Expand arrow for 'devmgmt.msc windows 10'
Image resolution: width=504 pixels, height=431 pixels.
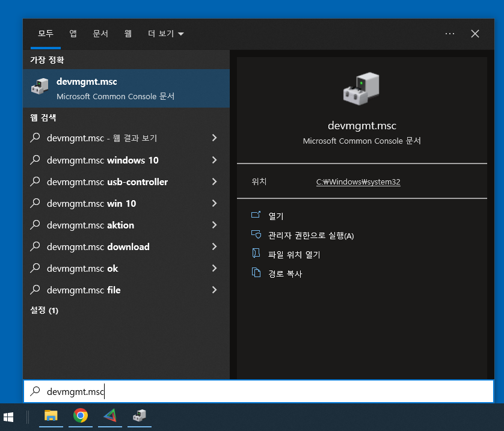point(214,160)
